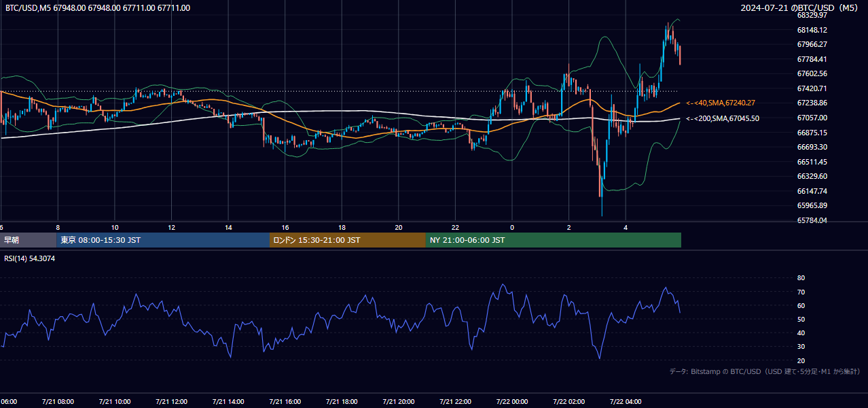Click hour tick 12 under the price chart
868x408 pixels.
click(171, 227)
